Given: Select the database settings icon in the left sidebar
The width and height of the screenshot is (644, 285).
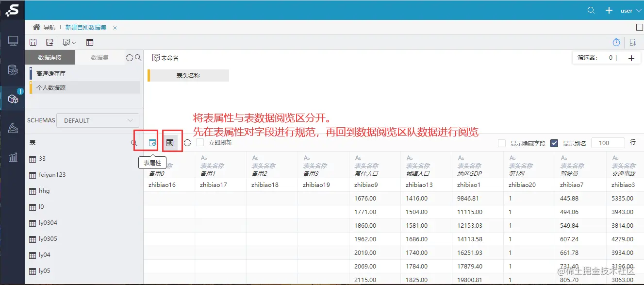Looking at the screenshot, I should tap(12, 68).
